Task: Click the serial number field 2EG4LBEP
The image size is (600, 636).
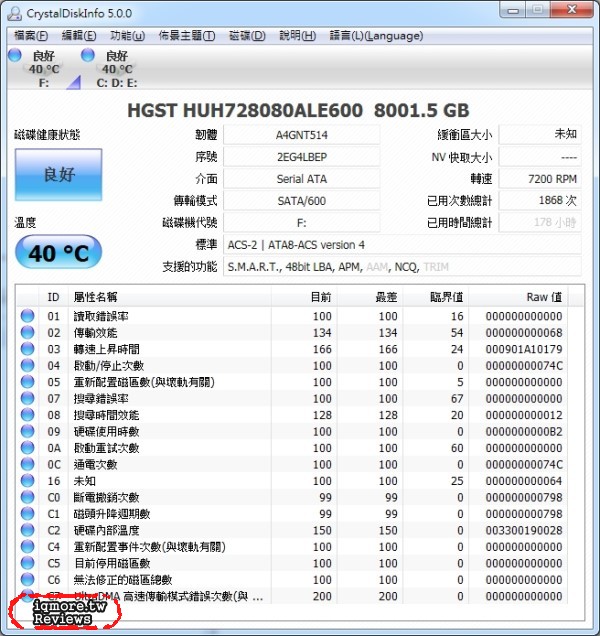Action: [x=301, y=157]
